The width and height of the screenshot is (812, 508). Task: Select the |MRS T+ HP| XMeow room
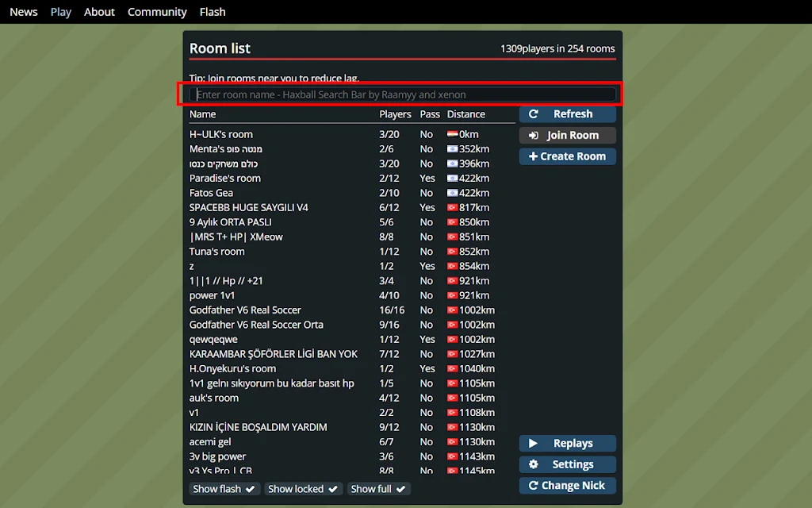tap(351, 237)
